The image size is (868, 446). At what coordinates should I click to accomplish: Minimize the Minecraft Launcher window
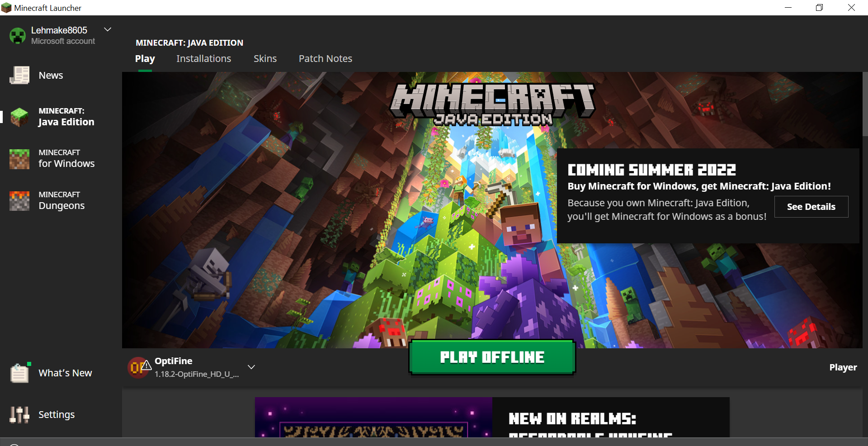pos(788,8)
